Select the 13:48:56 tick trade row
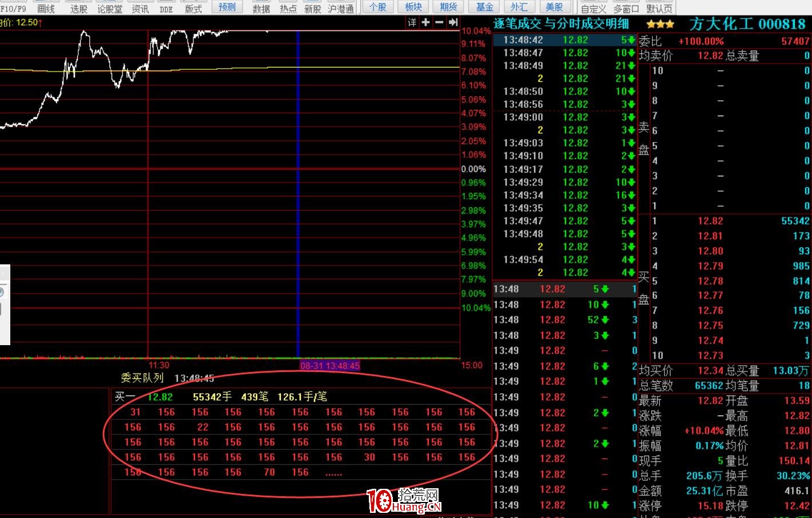Viewport: 812px width, 518px height. 564,104
